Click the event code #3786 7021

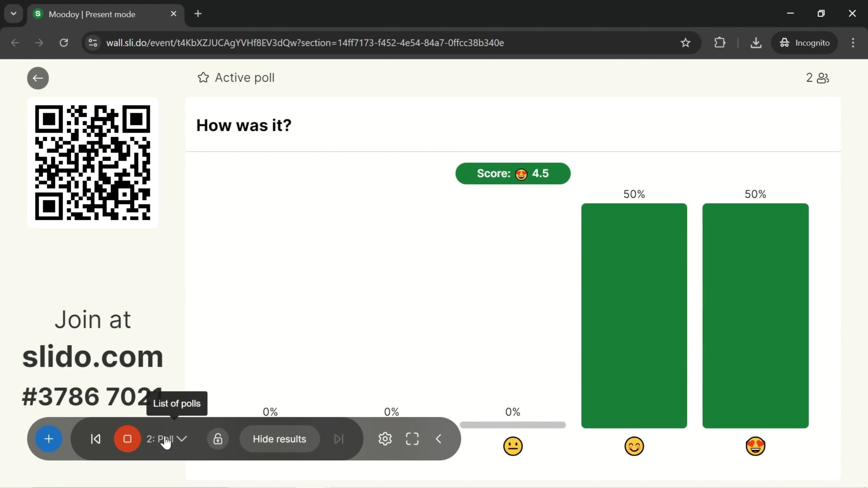pos(93,396)
